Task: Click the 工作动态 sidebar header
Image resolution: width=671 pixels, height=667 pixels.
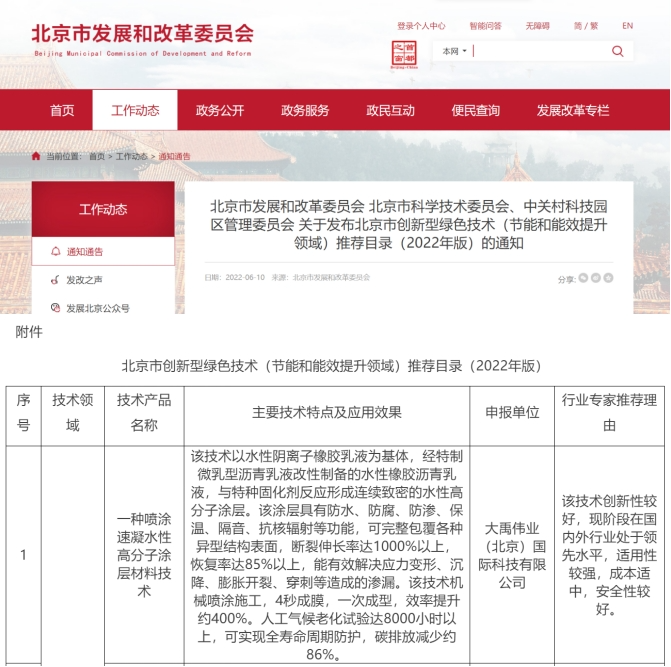Action: 103,209
